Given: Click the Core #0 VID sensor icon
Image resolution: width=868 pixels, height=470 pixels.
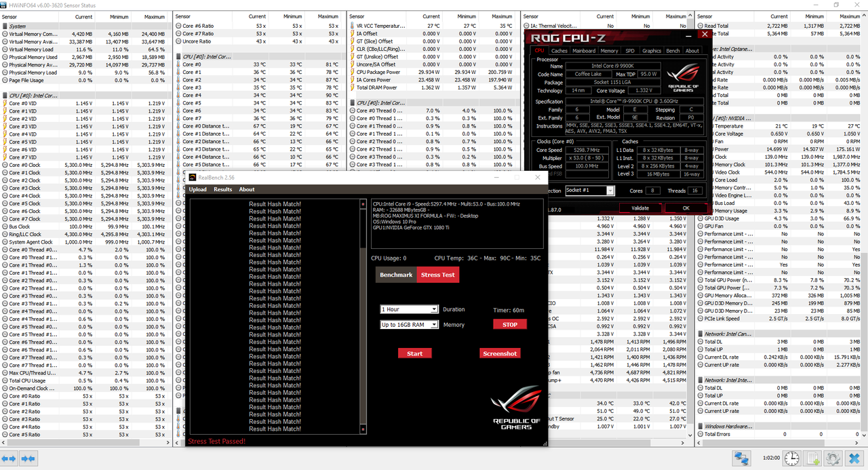Looking at the screenshot, I should [4, 103].
